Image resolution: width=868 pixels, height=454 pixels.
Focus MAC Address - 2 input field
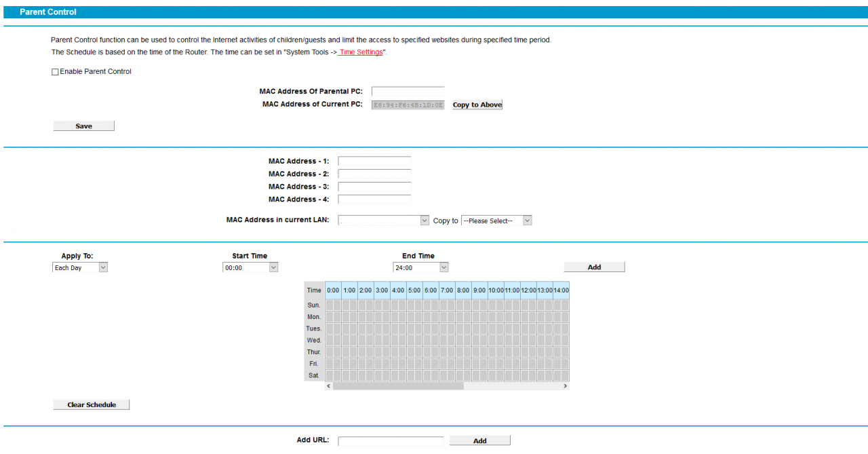click(374, 174)
